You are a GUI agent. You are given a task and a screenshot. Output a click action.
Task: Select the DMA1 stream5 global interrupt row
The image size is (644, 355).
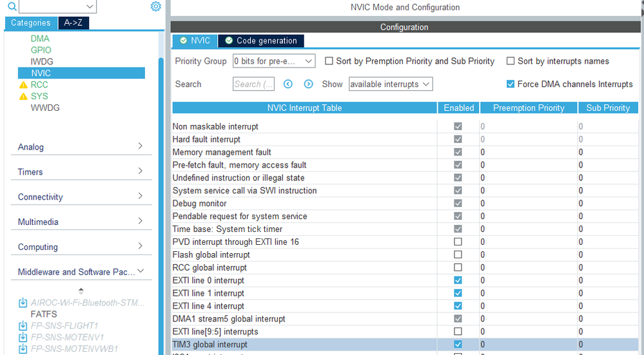pyautogui.click(x=405, y=319)
